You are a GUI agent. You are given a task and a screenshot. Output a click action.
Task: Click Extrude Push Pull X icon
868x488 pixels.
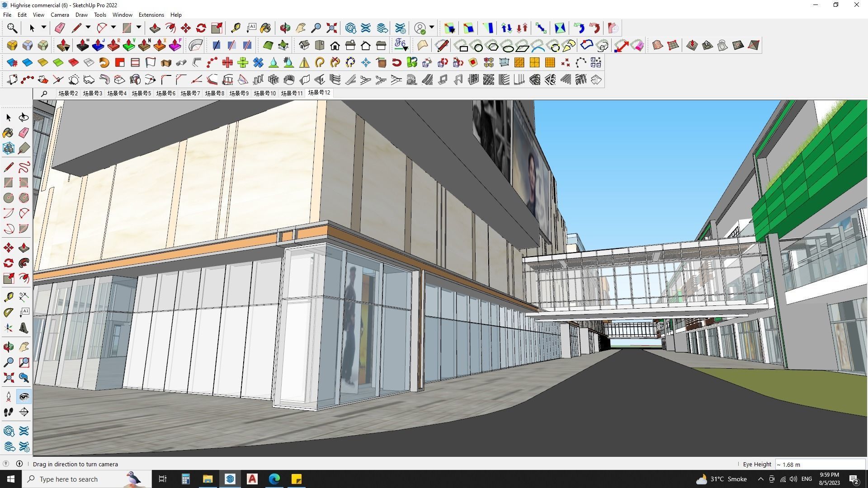point(160,45)
